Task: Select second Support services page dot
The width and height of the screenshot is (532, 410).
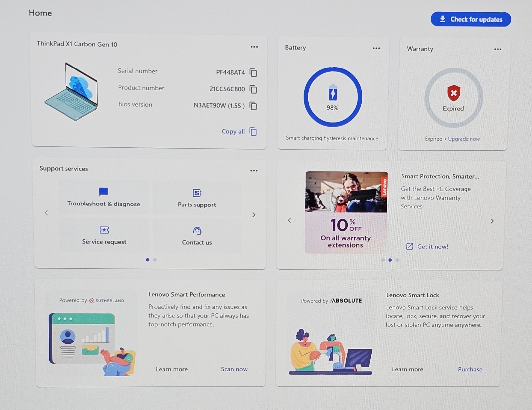Action: pyautogui.click(x=155, y=260)
